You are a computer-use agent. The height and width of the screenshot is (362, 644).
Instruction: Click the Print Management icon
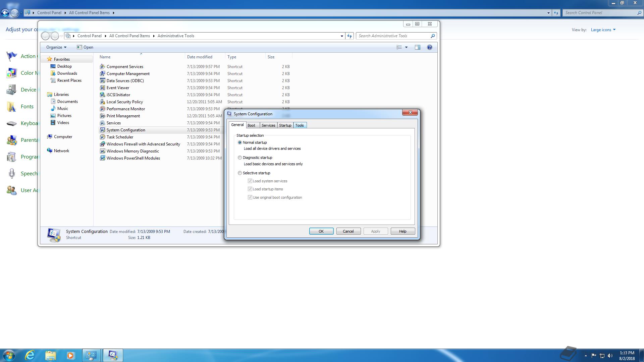pos(102,116)
